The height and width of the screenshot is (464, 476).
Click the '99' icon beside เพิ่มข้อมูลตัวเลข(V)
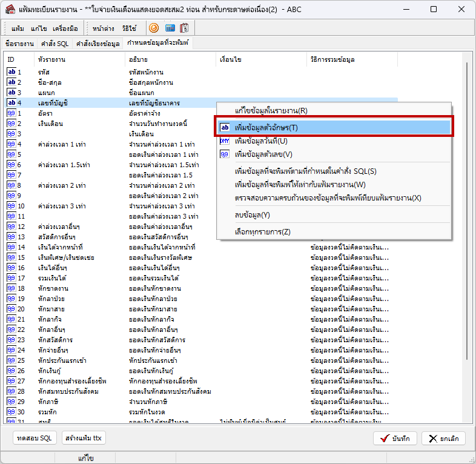click(225, 154)
